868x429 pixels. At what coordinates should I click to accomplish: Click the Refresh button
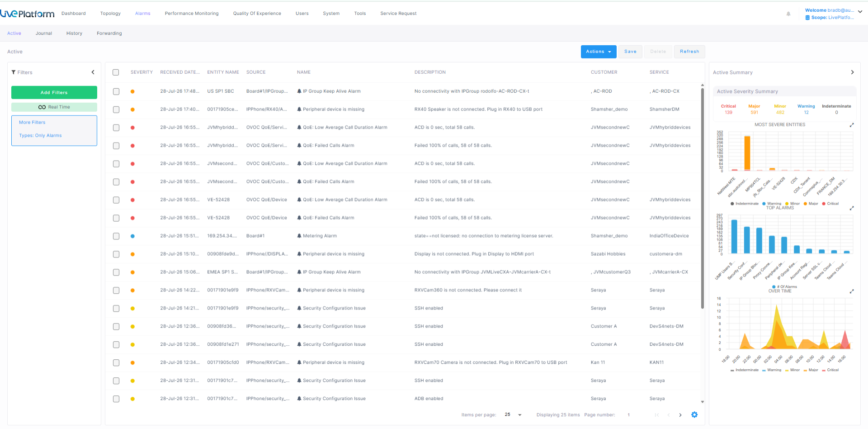point(689,52)
